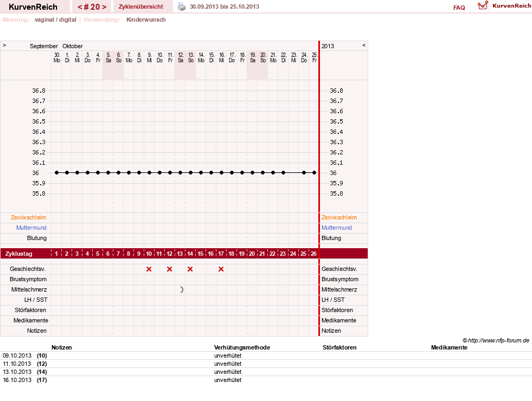Click the nfp-forum.de copyright link
This screenshot has width=532, height=401.
point(496,340)
